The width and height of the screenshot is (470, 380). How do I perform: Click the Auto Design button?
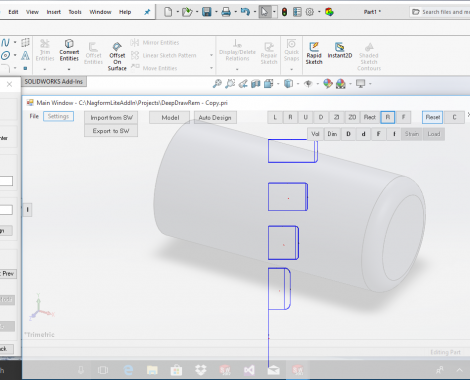click(215, 117)
